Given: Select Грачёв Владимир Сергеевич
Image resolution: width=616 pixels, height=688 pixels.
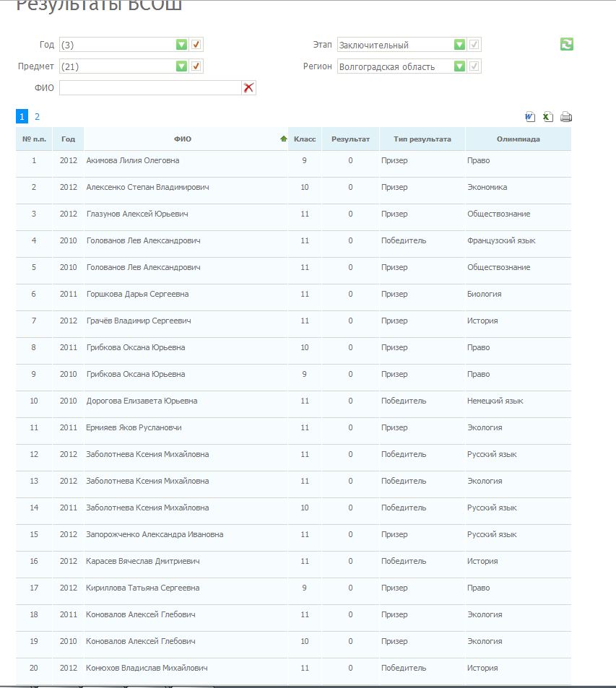Looking at the screenshot, I should (x=139, y=321).
